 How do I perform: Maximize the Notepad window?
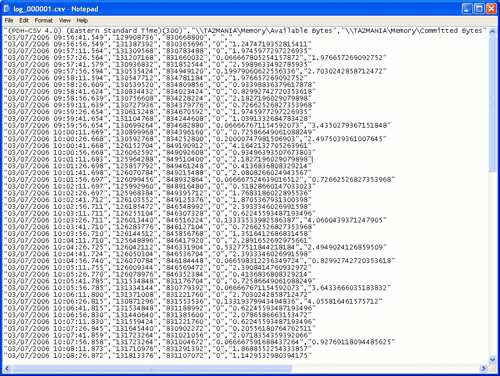[479, 9]
